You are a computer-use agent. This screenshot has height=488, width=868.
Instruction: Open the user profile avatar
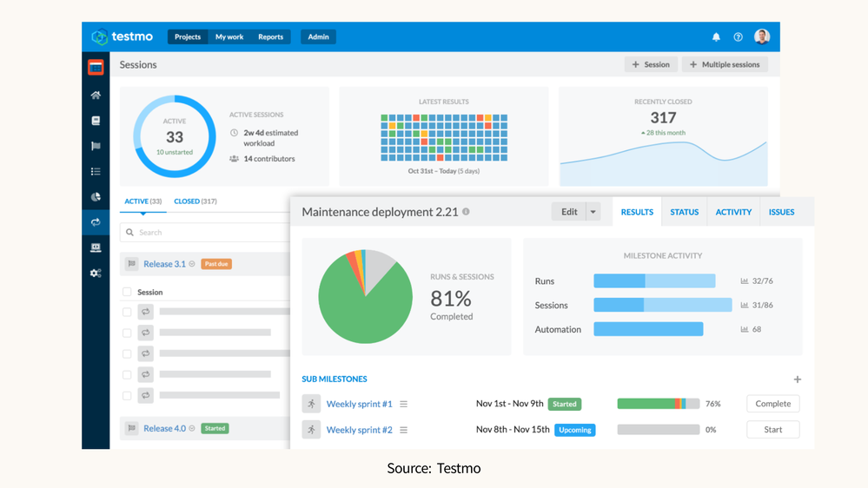click(762, 36)
